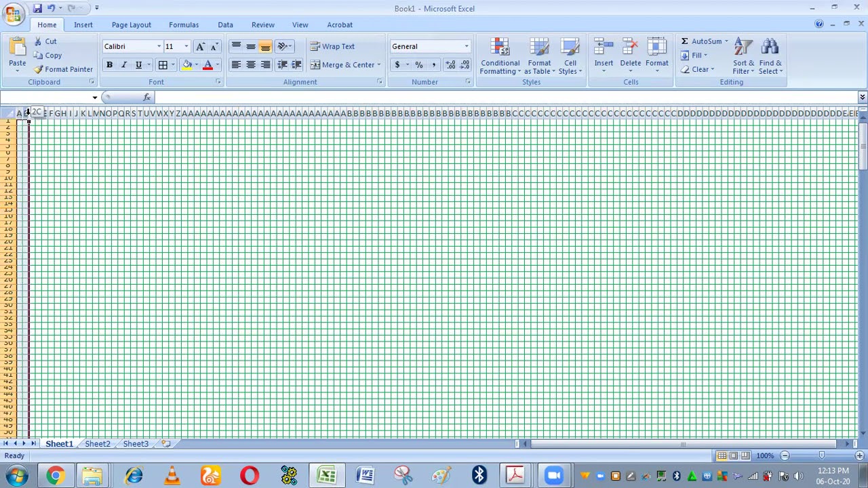Viewport: 868px width, 488px height.
Task: Open Chrome from the taskbar
Action: [x=56, y=475]
